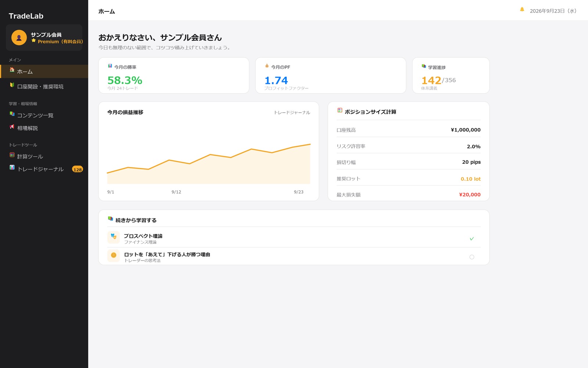
Task: Click the 相場解説 megaphone icon
Action: [x=12, y=126]
